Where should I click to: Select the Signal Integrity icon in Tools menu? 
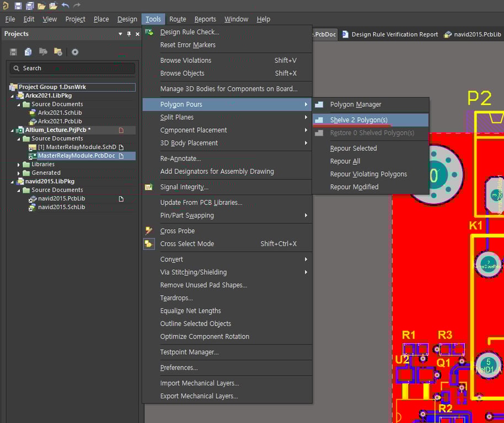pos(148,187)
